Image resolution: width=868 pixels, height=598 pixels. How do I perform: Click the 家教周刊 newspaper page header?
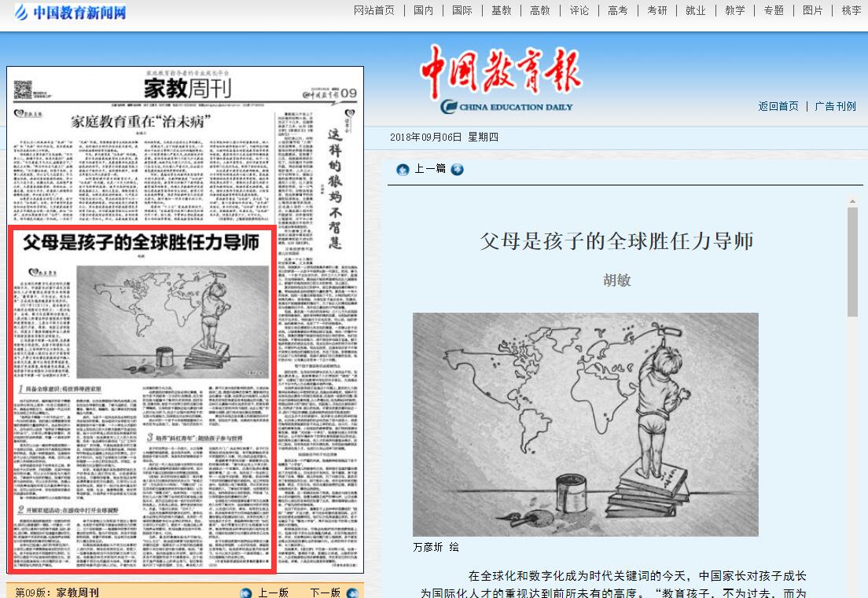(187, 89)
